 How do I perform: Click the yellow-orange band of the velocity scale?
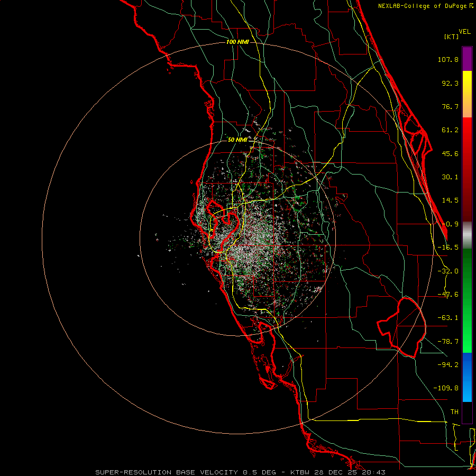tap(467, 94)
